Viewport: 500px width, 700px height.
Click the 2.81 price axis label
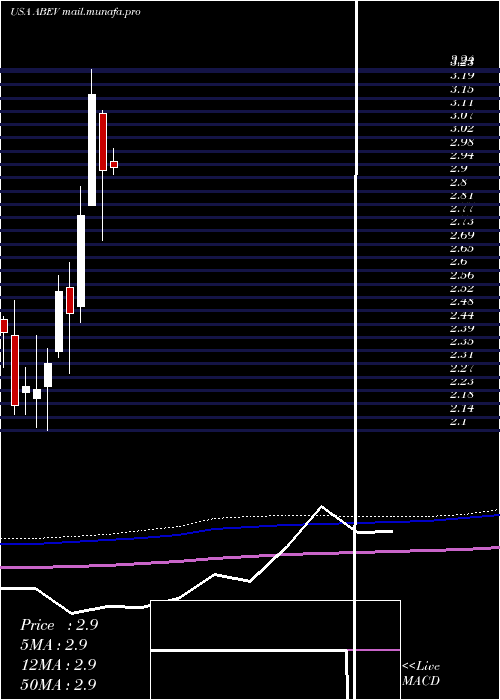pos(462,195)
